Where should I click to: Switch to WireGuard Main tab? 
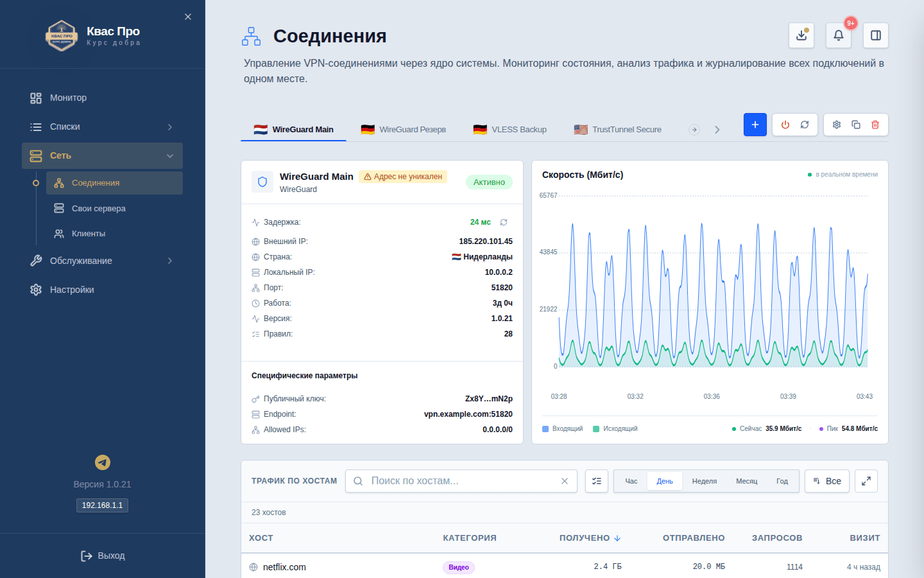293,130
